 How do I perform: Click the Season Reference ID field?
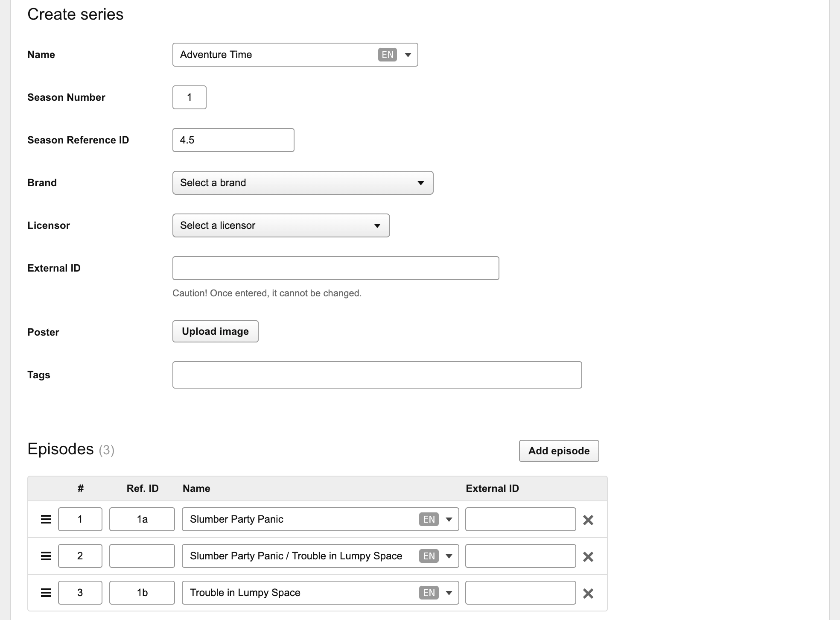233,140
